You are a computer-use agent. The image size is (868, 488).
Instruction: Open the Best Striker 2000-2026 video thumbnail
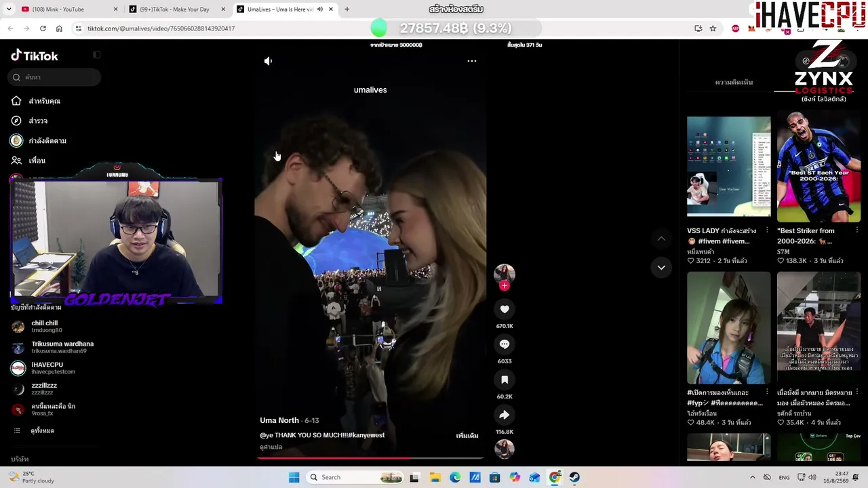pyautogui.click(x=818, y=167)
